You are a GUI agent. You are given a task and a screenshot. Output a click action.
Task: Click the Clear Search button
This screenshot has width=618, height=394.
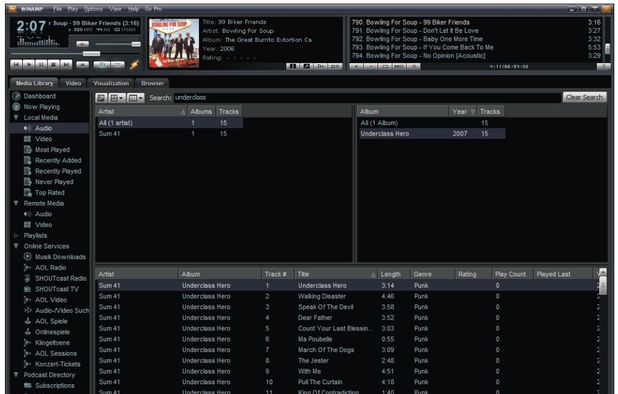tap(584, 97)
